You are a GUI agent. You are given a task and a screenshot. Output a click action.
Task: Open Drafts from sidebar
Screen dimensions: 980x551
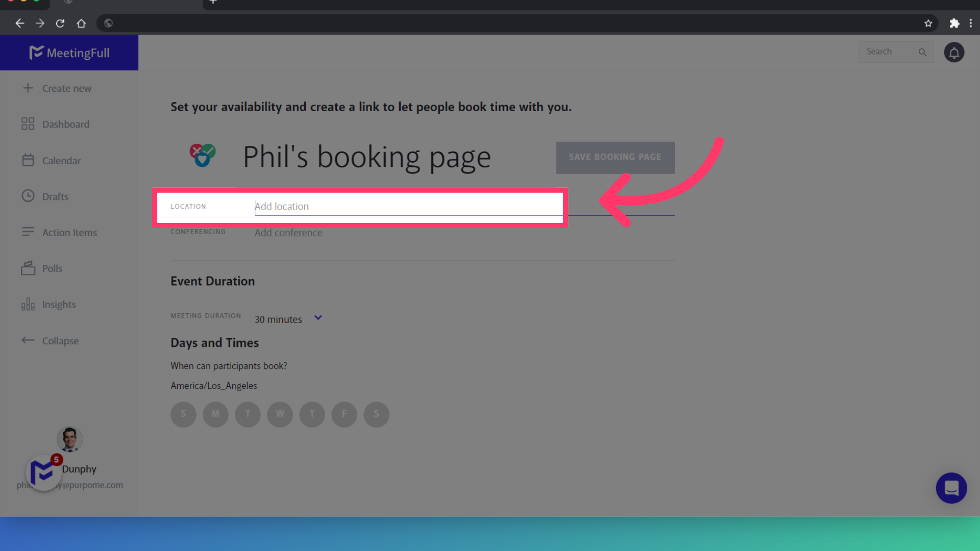pos(55,196)
